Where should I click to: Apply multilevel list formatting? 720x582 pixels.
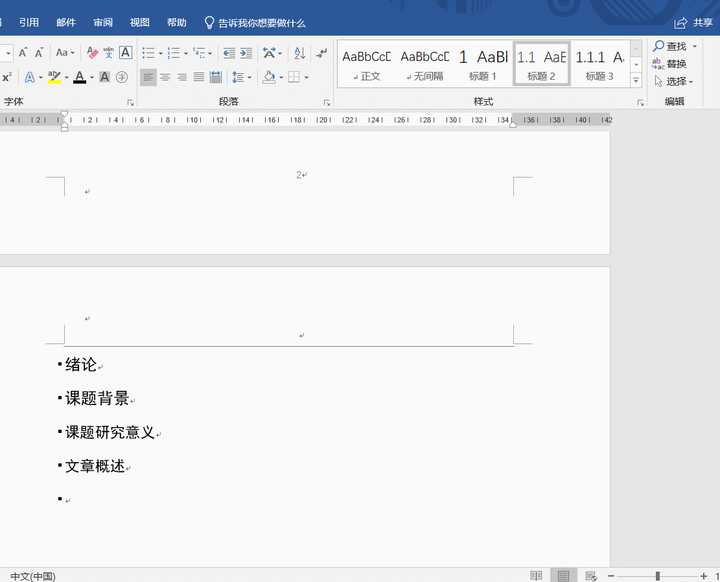199,53
